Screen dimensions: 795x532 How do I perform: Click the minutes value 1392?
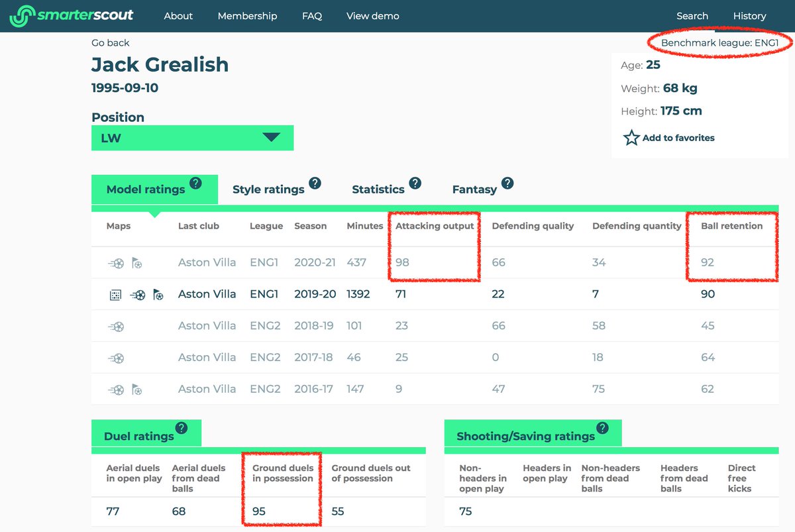358,294
